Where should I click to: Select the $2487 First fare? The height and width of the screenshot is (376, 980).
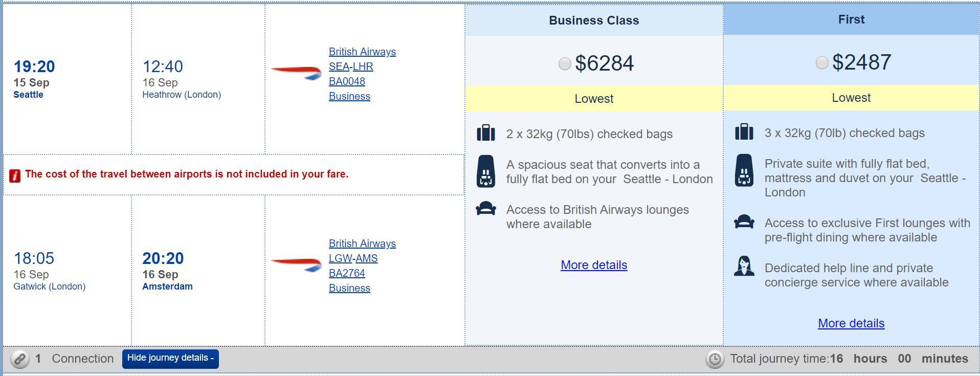coord(822,63)
